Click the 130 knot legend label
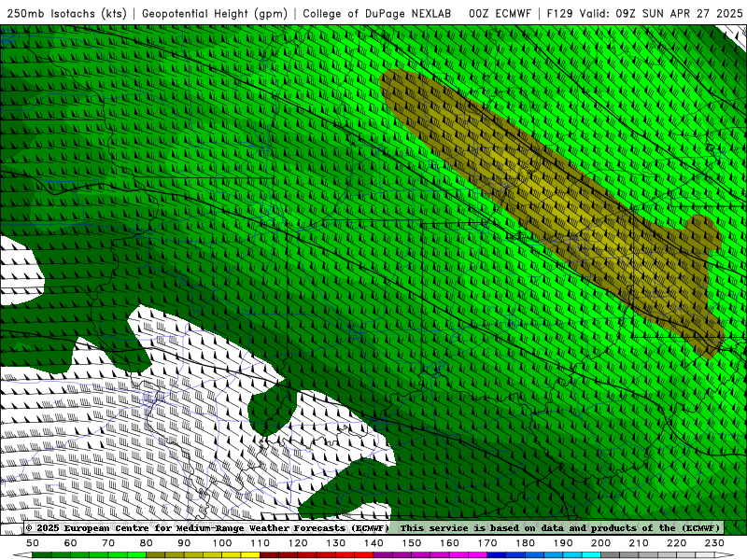Image resolution: width=747 pixels, height=560 pixels. pos(335,543)
